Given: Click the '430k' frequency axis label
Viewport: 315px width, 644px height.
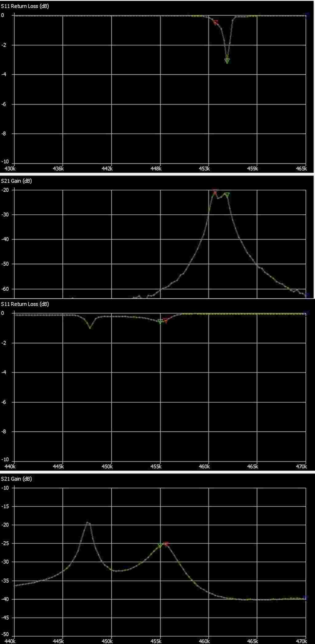Looking at the screenshot, I should click(10, 169).
